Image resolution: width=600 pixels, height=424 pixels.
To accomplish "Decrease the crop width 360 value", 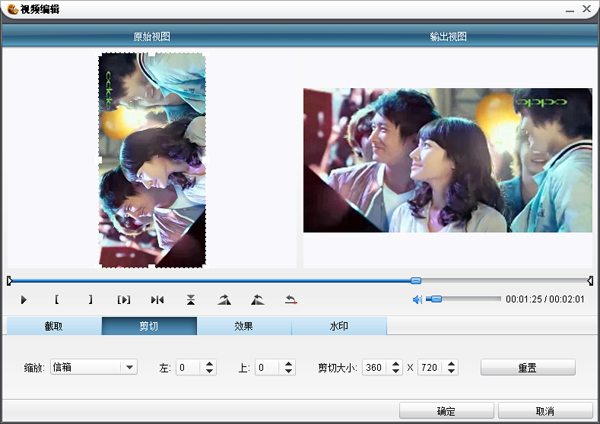I will [x=396, y=371].
